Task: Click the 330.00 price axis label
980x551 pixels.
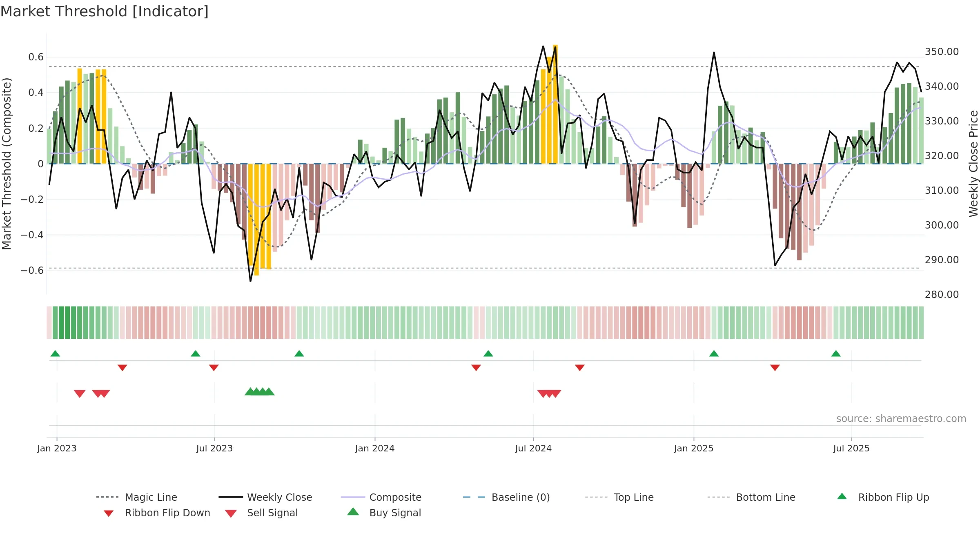Action: coord(942,121)
